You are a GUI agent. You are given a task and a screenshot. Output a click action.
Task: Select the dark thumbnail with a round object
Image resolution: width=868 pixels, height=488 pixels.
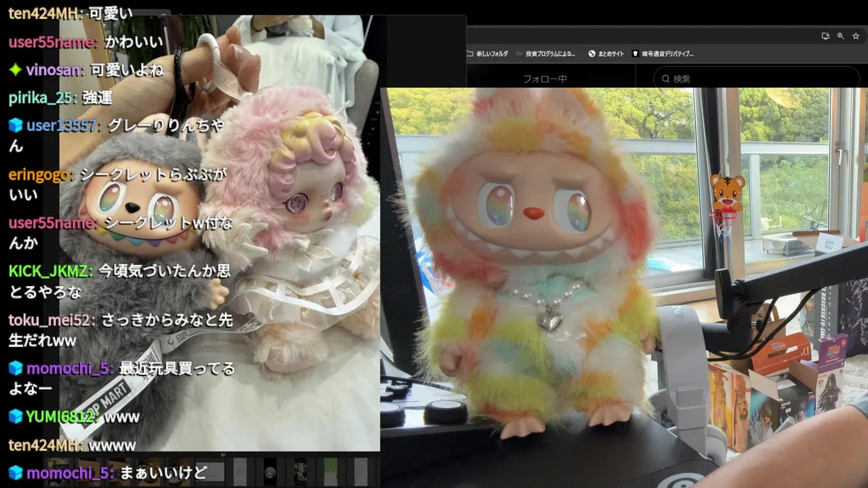pos(270,472)
